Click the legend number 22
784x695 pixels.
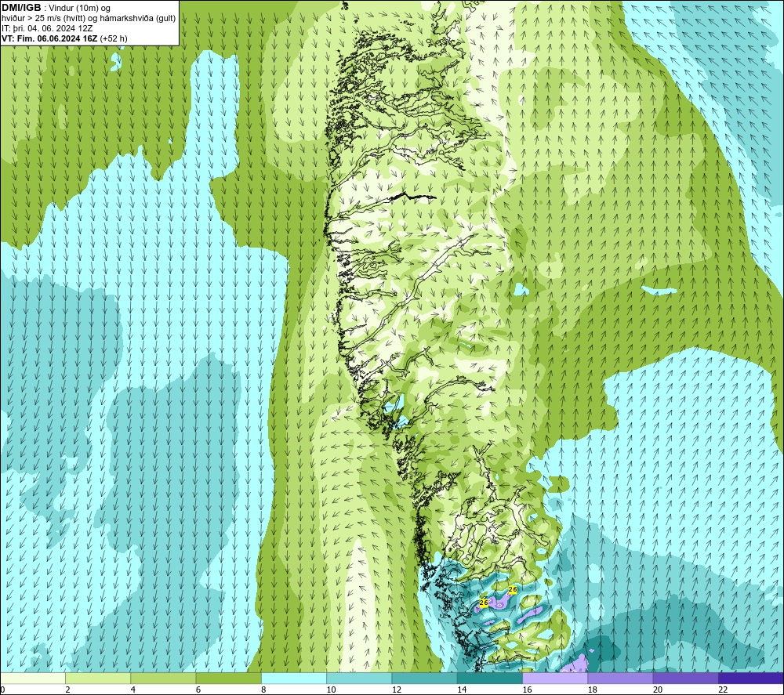click(x=723, y=690)
